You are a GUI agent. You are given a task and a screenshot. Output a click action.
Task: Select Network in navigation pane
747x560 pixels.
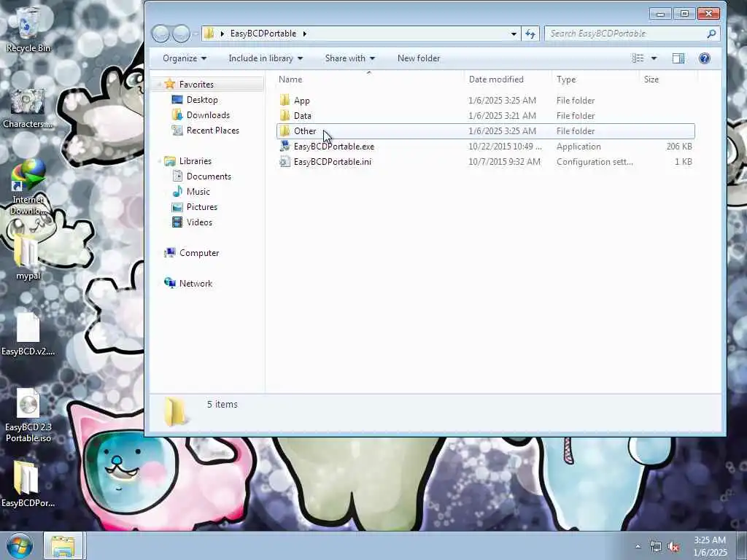196,284
